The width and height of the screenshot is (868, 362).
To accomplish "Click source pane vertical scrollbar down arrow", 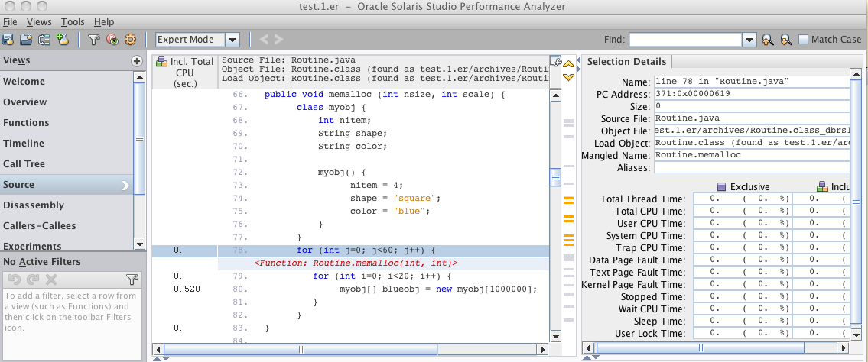I will pyautogui.click(x=555, y=336).
